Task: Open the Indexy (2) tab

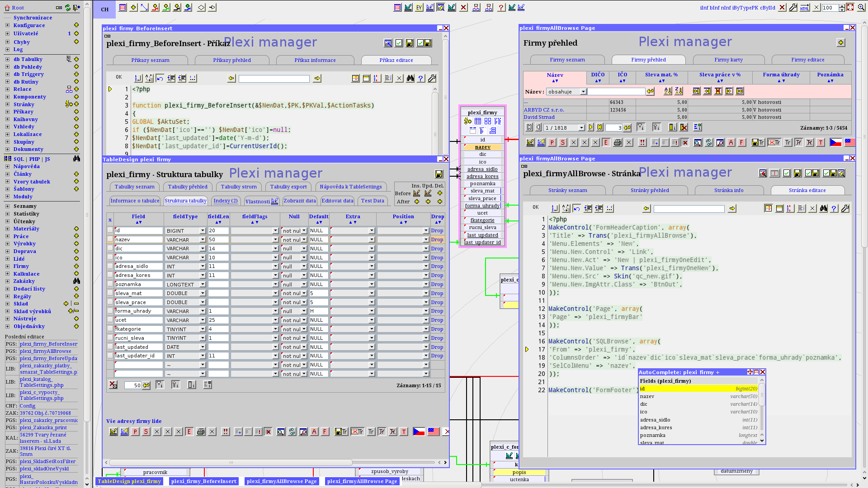Action: pos(226,201)
